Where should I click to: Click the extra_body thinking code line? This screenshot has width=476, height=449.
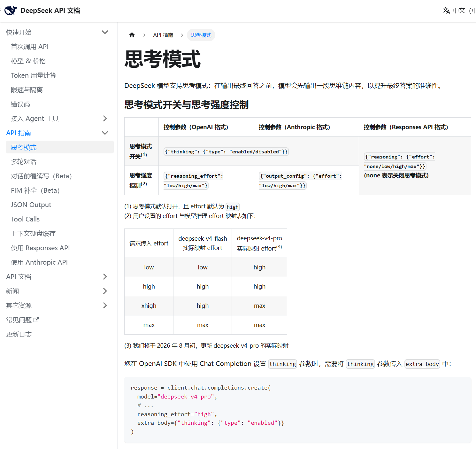click(211, 423)
